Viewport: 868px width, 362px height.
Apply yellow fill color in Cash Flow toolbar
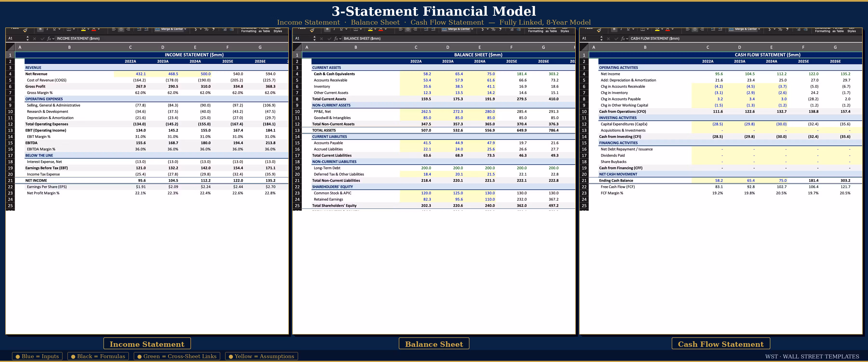pyautogui.click(x=658, y=29)
